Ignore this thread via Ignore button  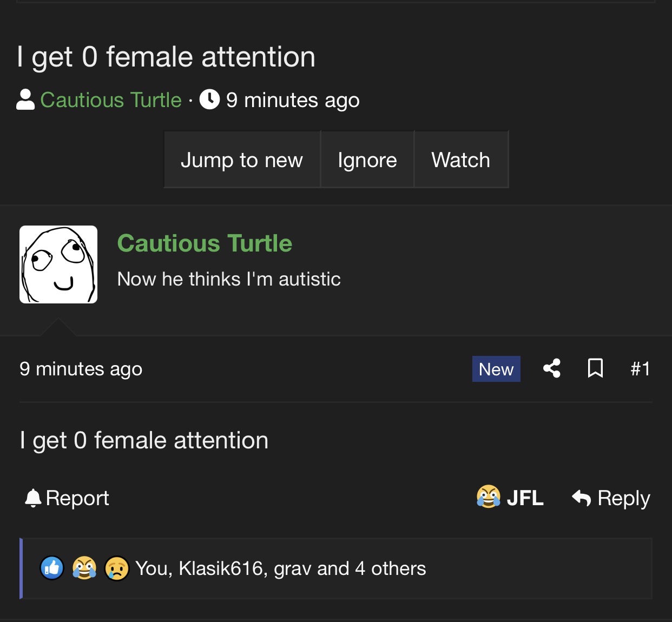[x=367, y=160]
